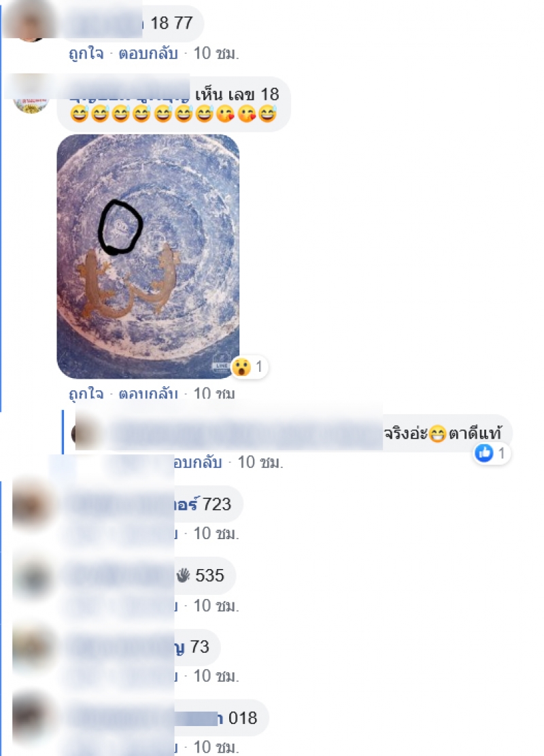The width and height of the screenshot is (544, 756).
Task: Open the avatar of the เห็น เลข 18 commenter
Action: pyautogui.click(x=31, y=94)
